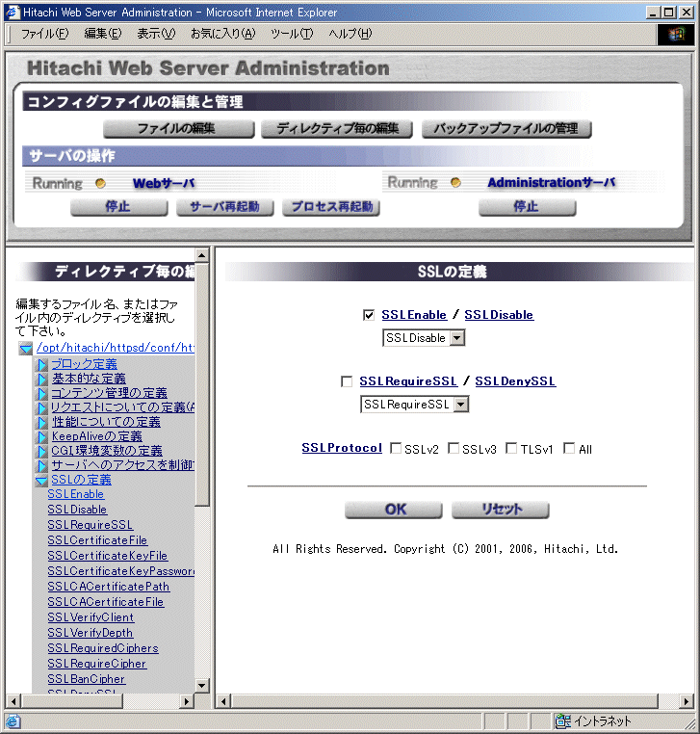Open the SSLRequireSSL help link in form
The image size is (700, 734).
pyautogui.click(x=408, y=381)
